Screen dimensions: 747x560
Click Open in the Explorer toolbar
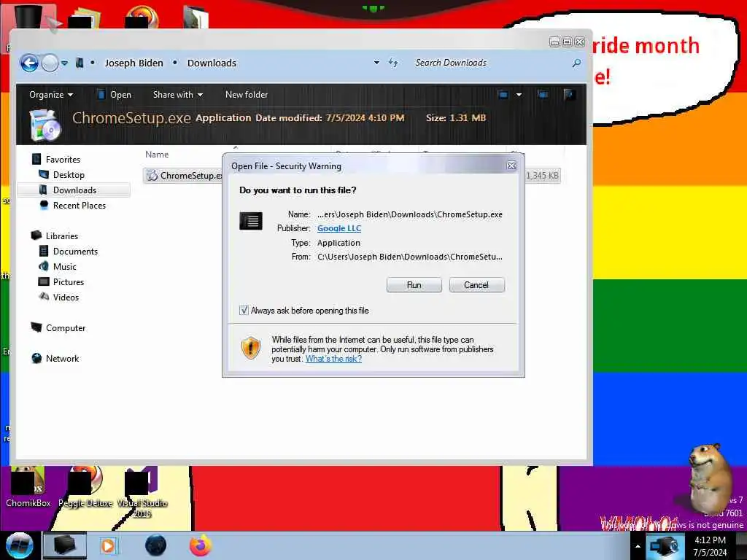tap(115, 95)
